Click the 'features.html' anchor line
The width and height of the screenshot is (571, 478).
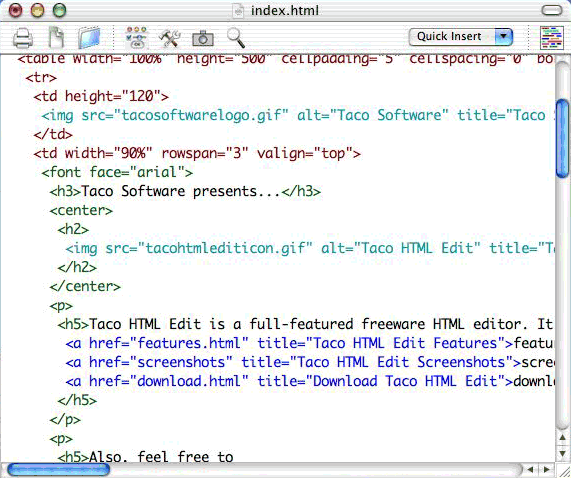pos(310,343)
